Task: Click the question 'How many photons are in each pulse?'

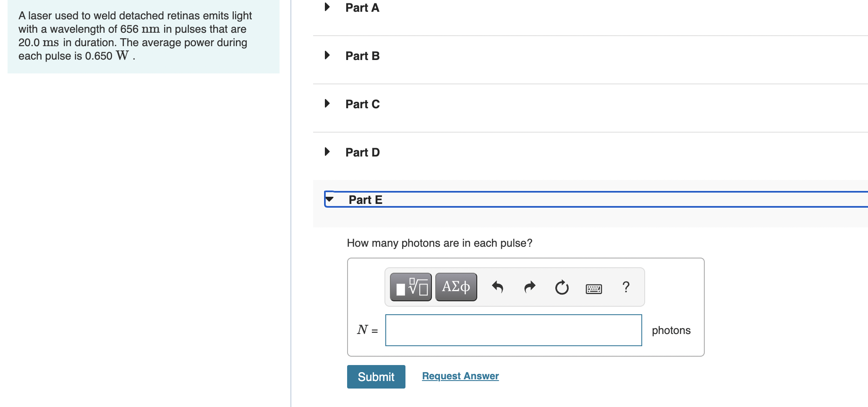Action: [x=439, y=243]
